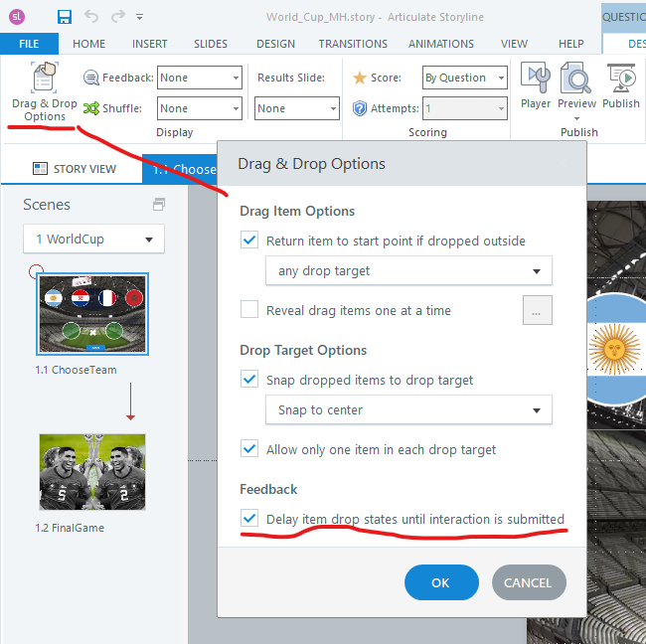This screenshot has width=646, height=644.
Task: Select the 1.2 FinalGame slide thumbnail
Action: tap(92, 471)
